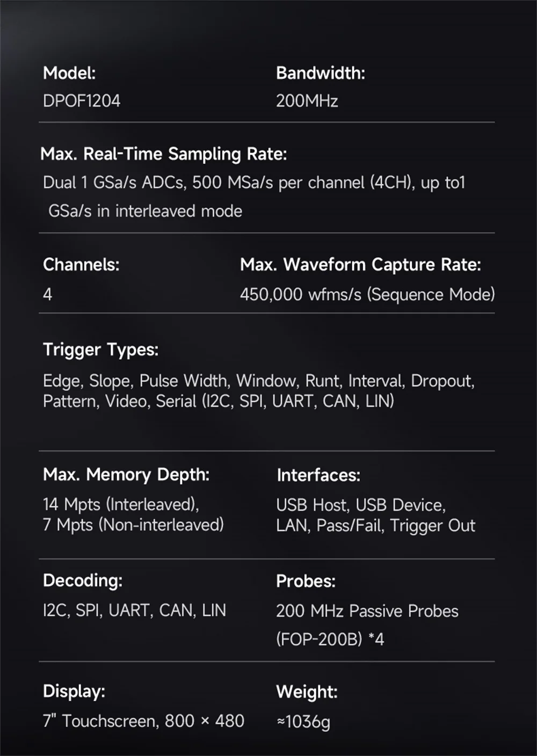Screen dimensions: 537x756
Task: Click the 7" Touchscreen display spec
Action: (143, 721)
